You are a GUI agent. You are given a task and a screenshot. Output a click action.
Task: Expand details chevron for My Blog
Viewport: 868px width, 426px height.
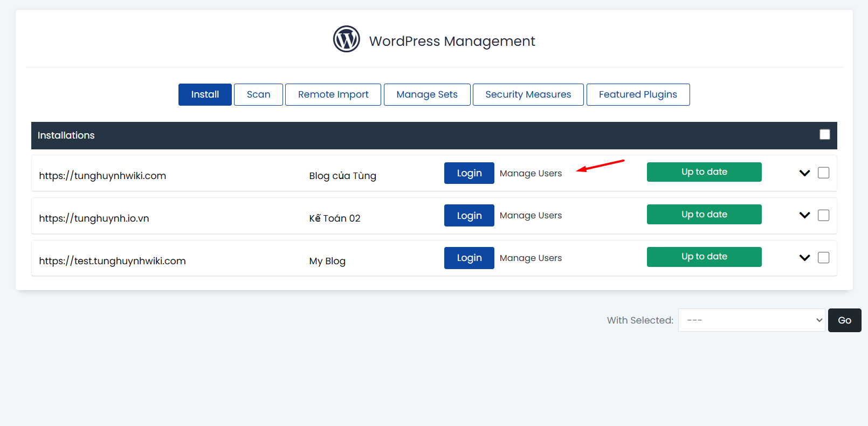[804, 258]
